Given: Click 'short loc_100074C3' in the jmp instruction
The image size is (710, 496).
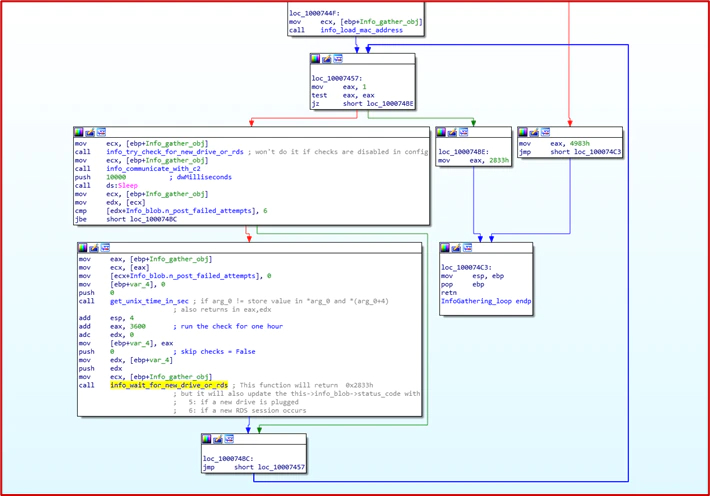Looking at the screenshot, I should [585, 152].
